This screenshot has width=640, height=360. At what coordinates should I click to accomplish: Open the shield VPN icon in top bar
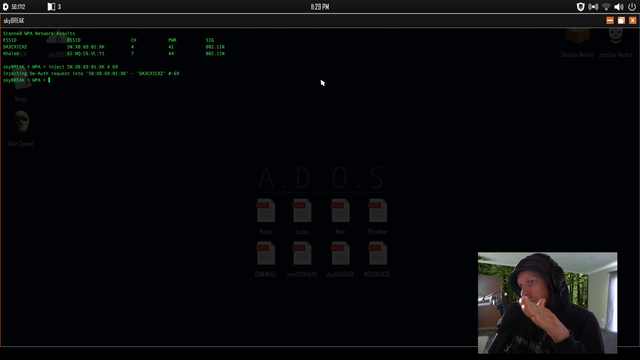tap(580, 7)
